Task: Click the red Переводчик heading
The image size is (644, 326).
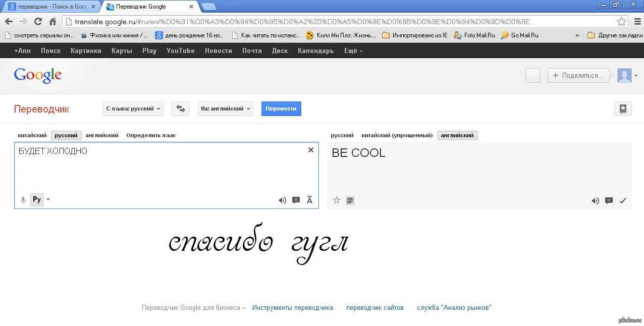Action: 42,109
